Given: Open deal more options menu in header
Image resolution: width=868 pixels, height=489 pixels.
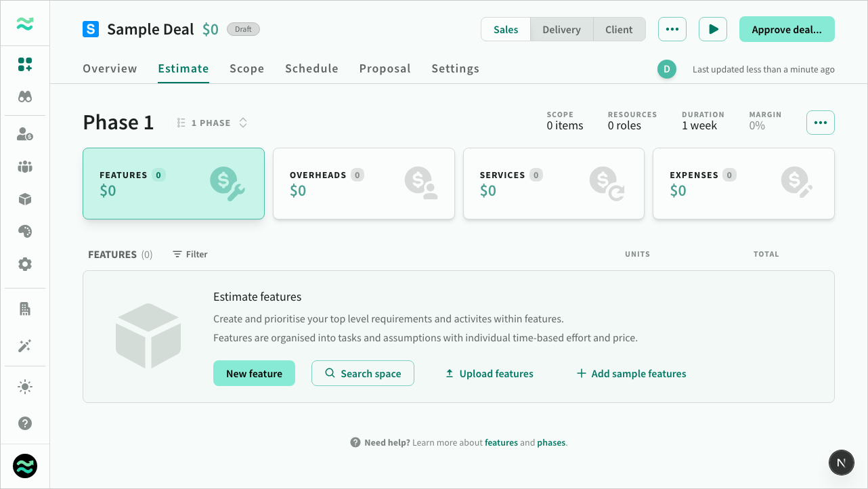Looking at the screenshot, I should (672, 30).
